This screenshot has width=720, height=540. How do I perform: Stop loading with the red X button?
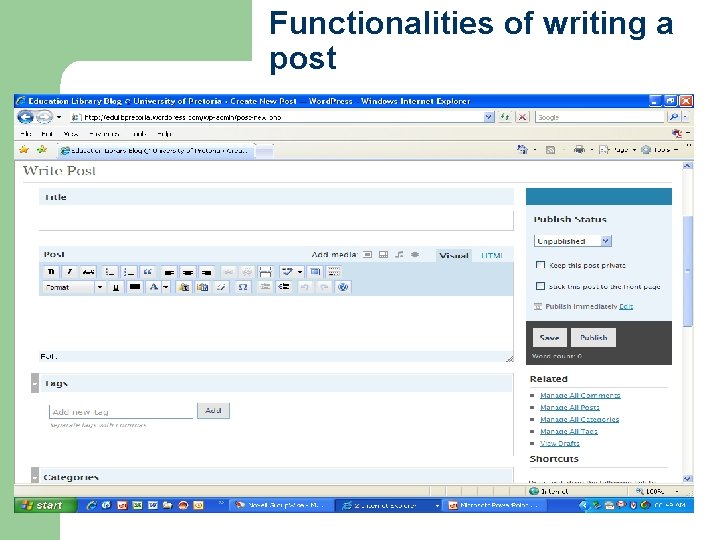(x=522, y=117)
